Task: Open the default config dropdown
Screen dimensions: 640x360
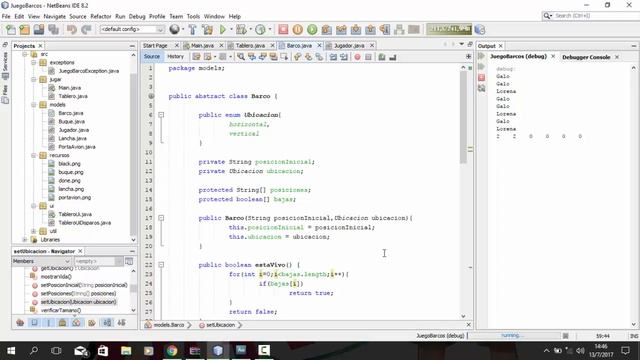Action: coord(132,29)
